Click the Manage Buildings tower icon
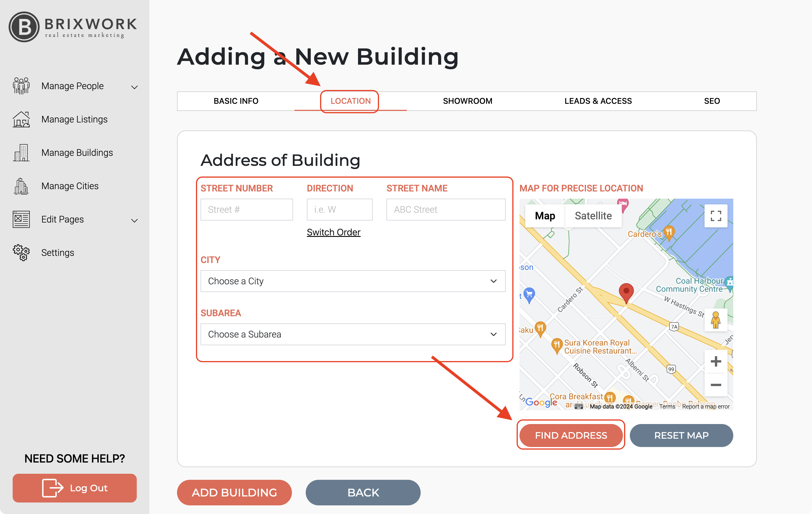The height and width of the screenshot is (514, 812). [x=21, y=153]
